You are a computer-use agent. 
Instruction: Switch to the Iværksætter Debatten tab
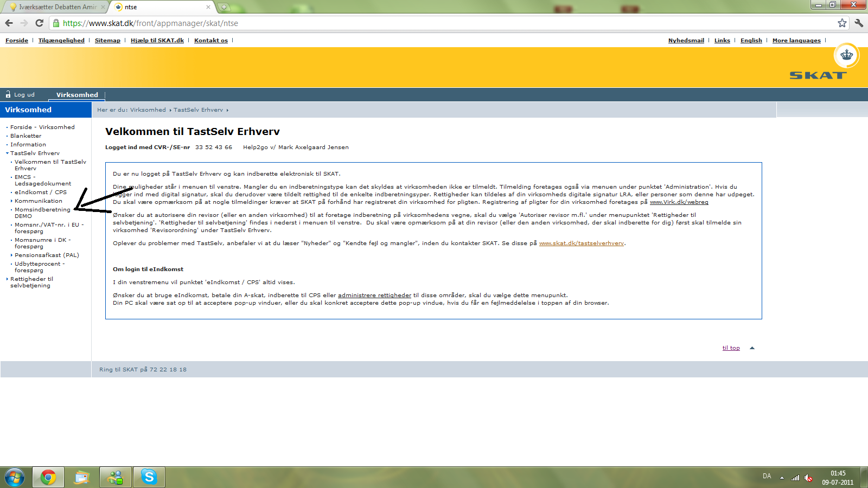(x=54, y=7)
